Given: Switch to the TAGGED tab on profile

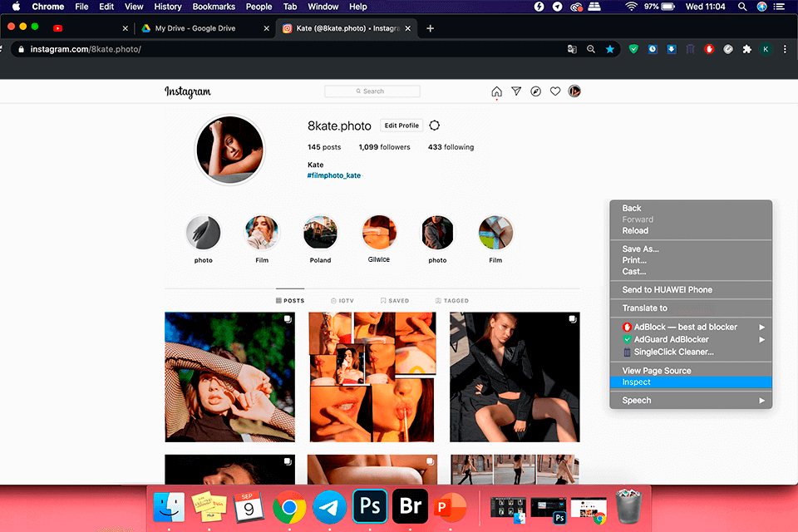Looking at the screenshot, I should tap(451, 301).
